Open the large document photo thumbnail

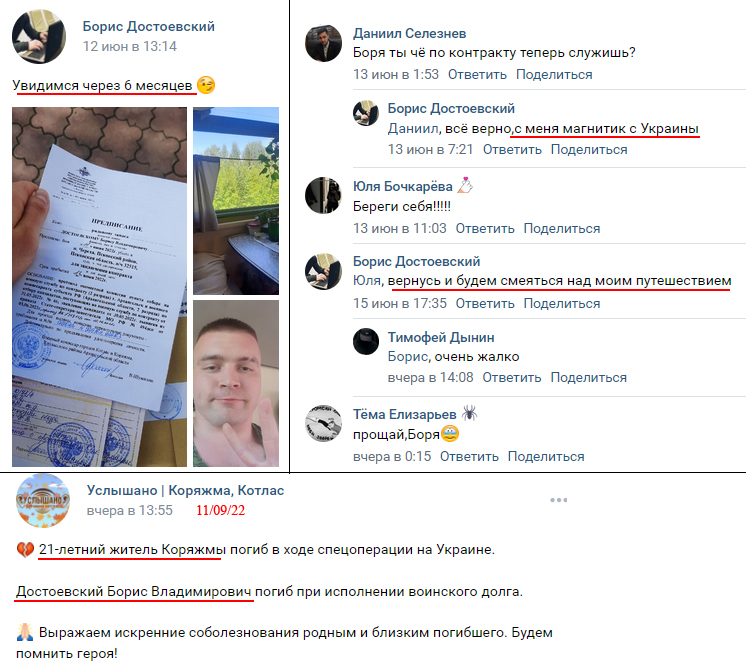click(99, 287)
